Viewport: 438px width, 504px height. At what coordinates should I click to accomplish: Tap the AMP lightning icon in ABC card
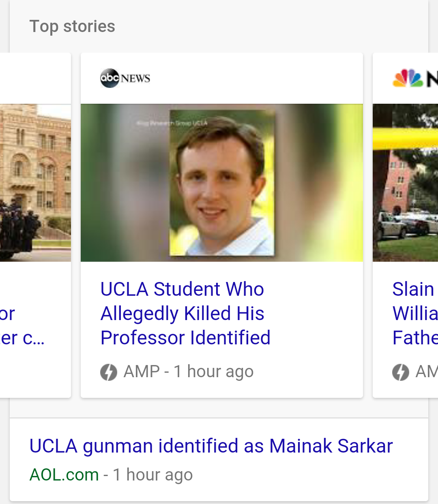pos(109,372)
